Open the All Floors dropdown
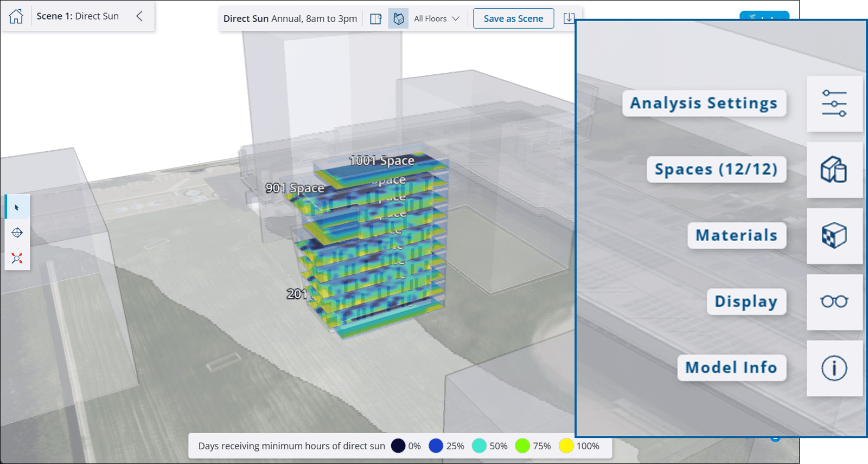 pos(437,19)
